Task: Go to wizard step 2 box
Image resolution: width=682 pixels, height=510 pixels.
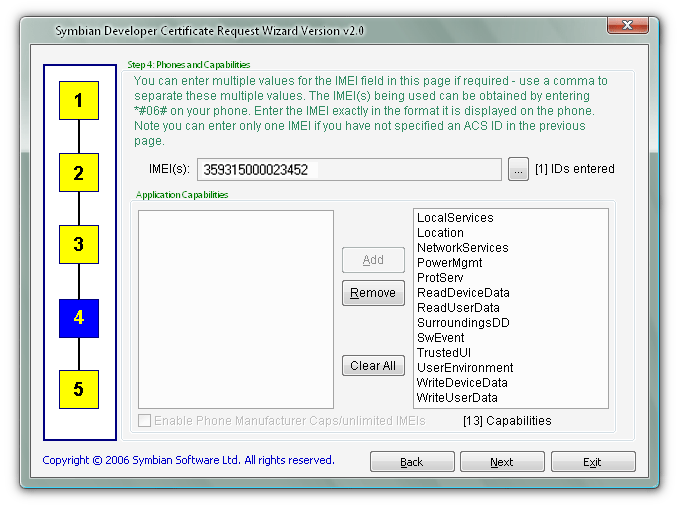Action: (79, 173)
